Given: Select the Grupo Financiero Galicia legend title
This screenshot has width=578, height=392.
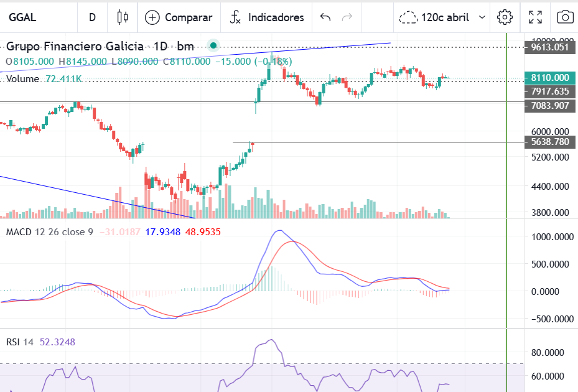Looking at the screenshot, I should coord(75,46).
